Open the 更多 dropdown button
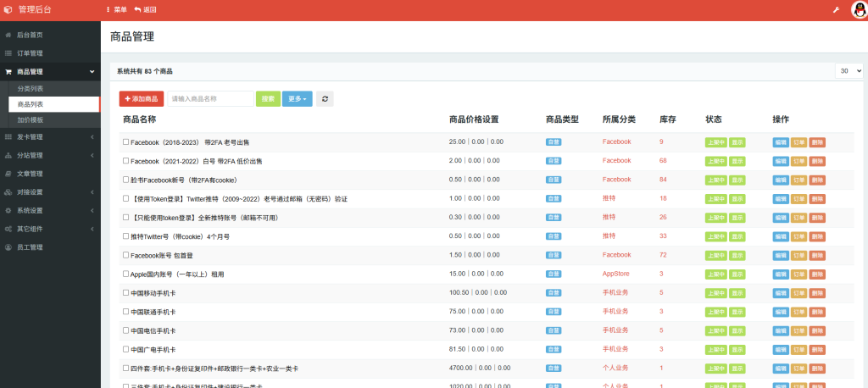 298,98
